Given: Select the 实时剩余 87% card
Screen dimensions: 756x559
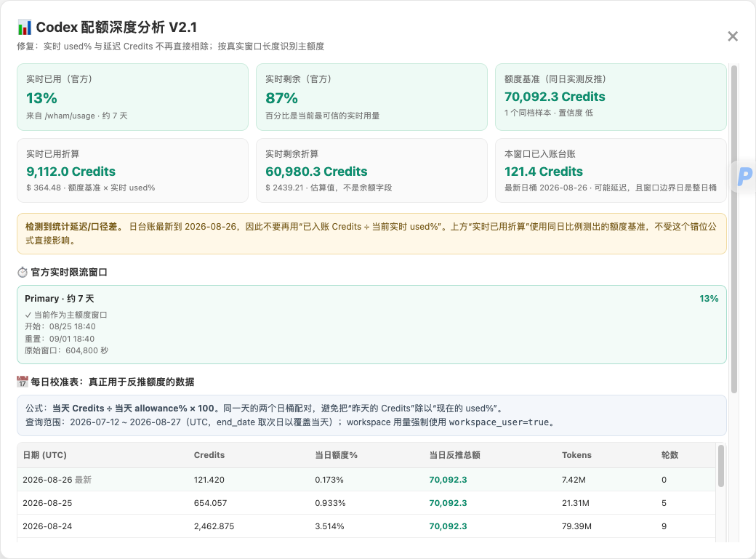Looking at the screenshot, I should (x=371, y=97).
